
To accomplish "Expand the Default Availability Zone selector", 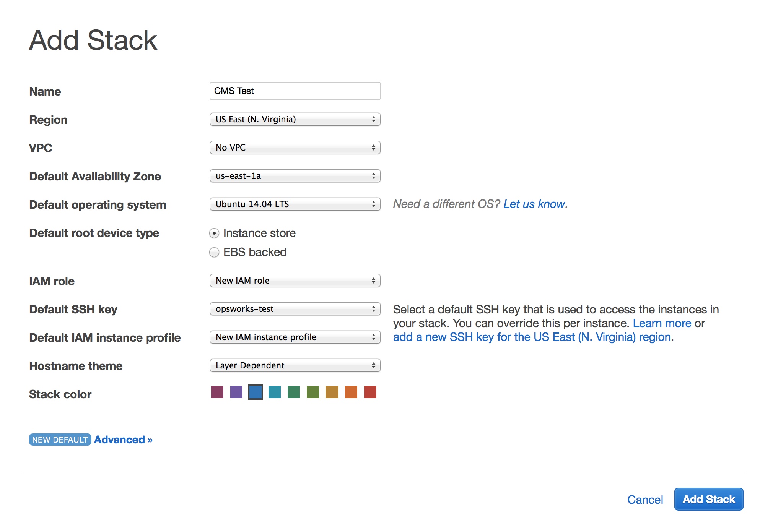I will tap(295, 176).
